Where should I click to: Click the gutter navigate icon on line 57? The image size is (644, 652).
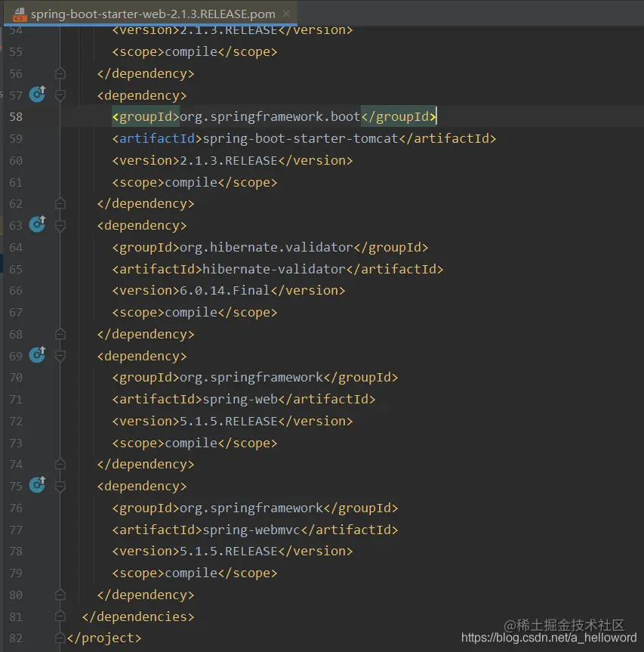tap(37, 94)
